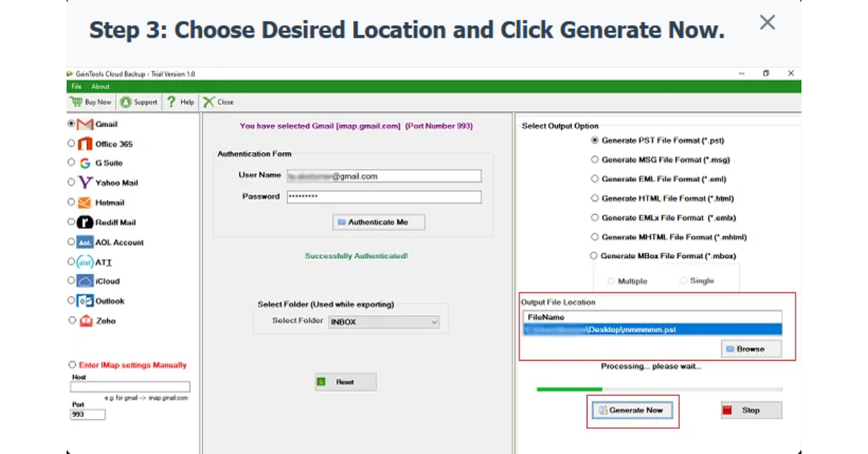Dismiss the Step 3 overlay with X

(767, 22)
